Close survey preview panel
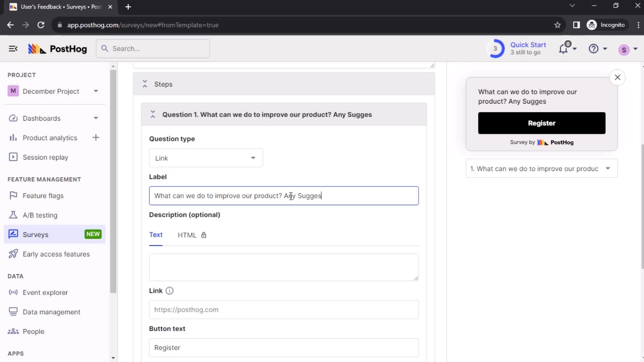Image resolution: width=644 pixels, height=362 pixels. [618, 77]
